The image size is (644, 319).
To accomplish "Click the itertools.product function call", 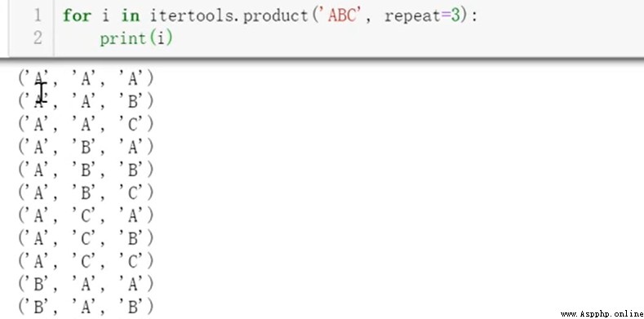I will tap(229, 16).
